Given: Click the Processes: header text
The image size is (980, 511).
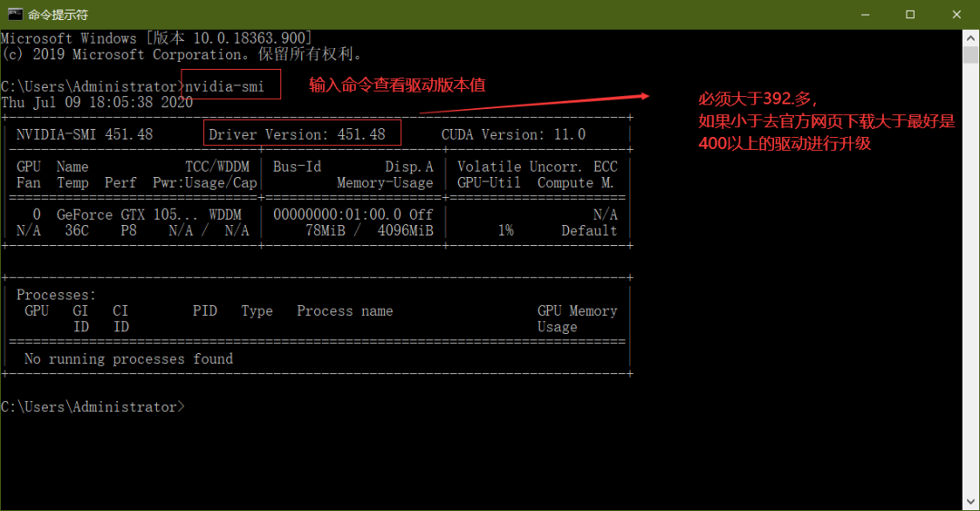Looking at the screenshot, I should click(56, 295).
